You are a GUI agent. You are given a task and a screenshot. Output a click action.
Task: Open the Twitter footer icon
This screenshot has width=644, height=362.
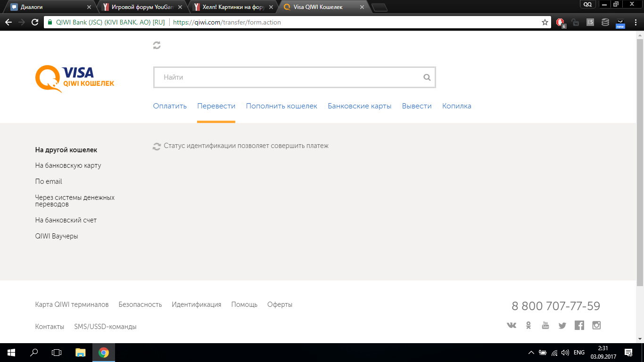pyautogui.click(x=562, y=325)
